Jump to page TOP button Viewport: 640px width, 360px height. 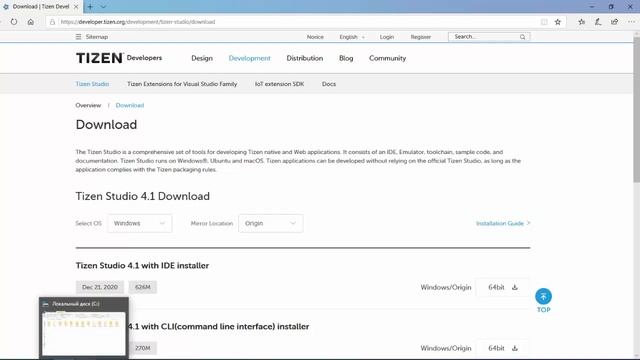click(543, 300)
